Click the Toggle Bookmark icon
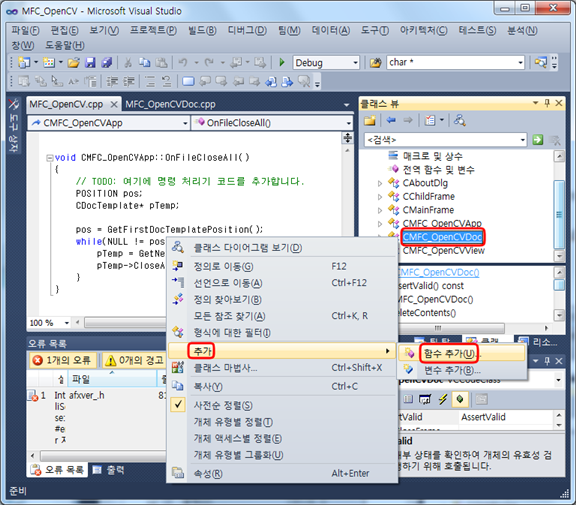Image resolution: width=576 pixels, height=505 pixels. coord(188,81)
